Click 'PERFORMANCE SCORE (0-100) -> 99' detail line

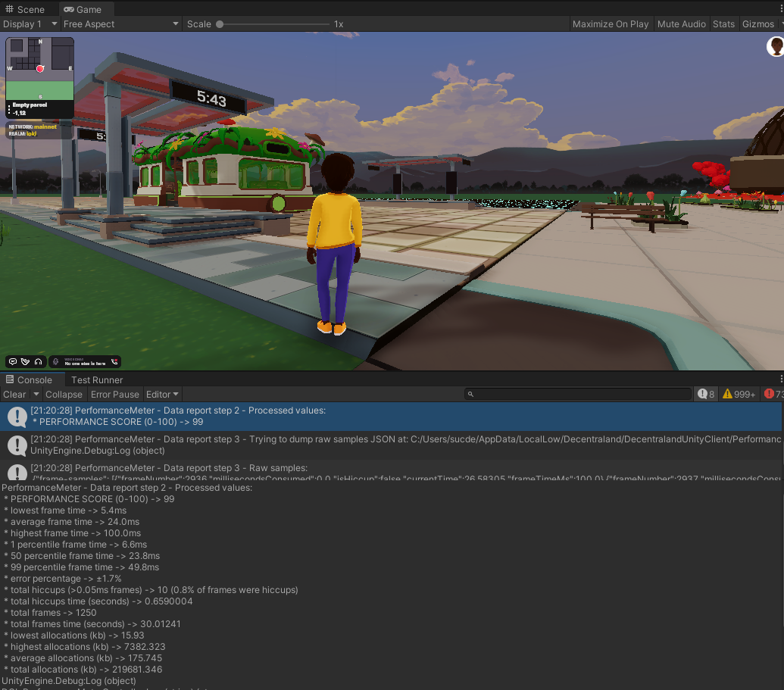click(89, 499)
